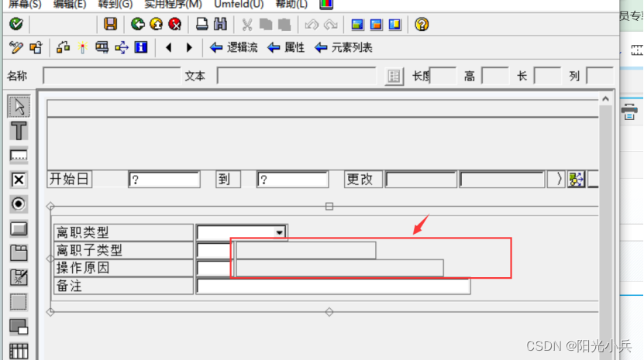Select the Subscreen area tool
644x360 pixels.
click(x=19, y=327)
